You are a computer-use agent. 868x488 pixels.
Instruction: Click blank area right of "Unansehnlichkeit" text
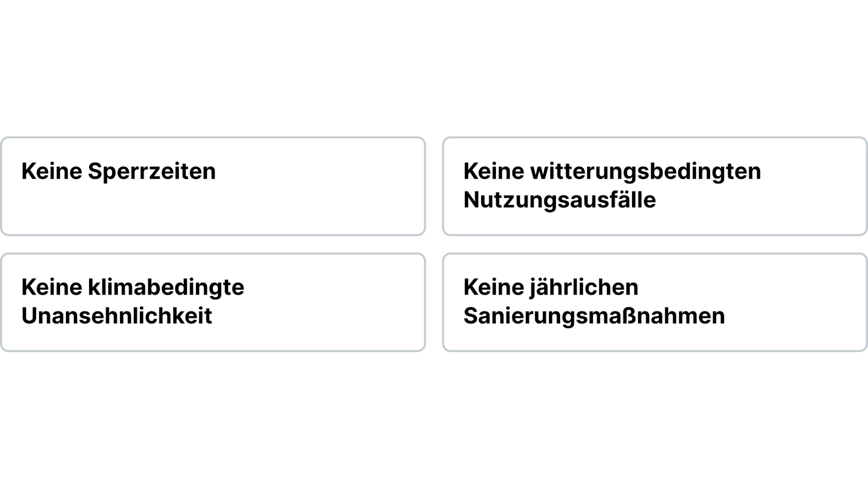pyautogui.click(x=314, y=316)
